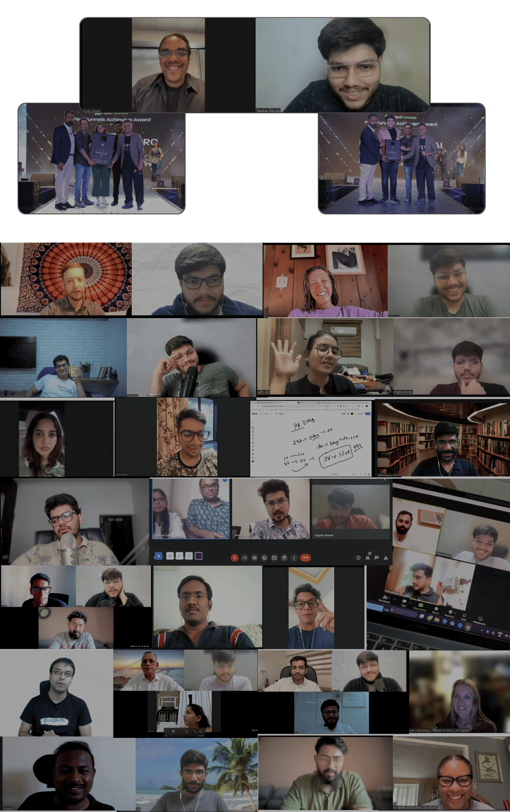Image resolution: width=510 pixels, height=812 pixels.
Task: Click the blue pause annotation button
Action: 159,556
